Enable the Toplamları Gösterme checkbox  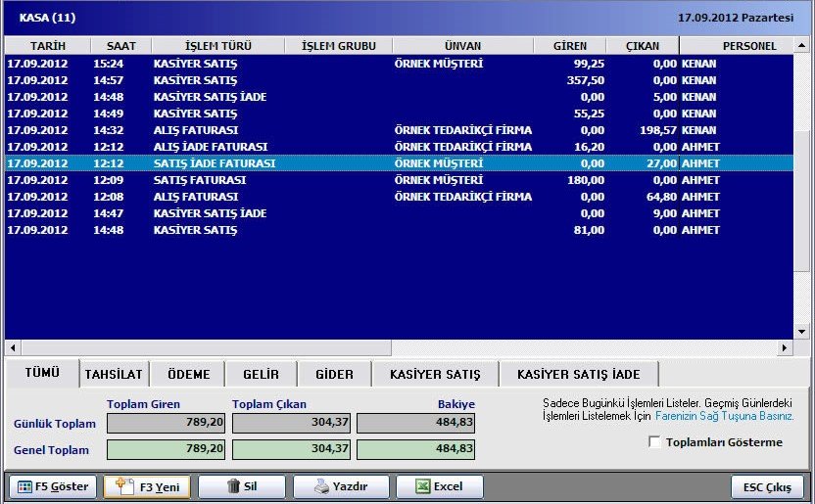pyautogui.click(x=654, y=442)
